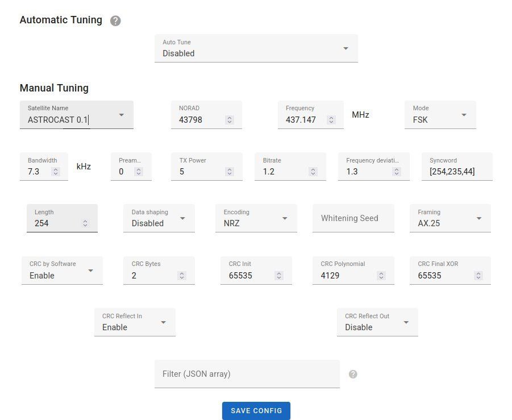
Task: Click the Bitrate stepper arrows
Action: [x=313, y=172]
